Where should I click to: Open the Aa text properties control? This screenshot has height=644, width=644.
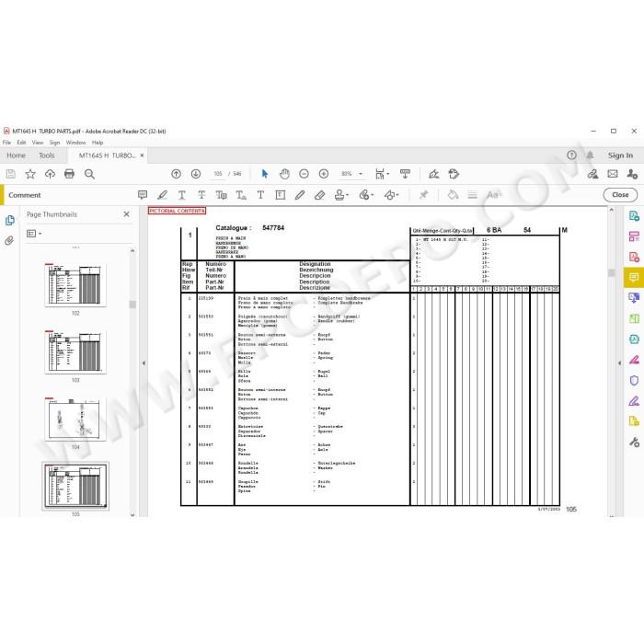click(493, 195)
